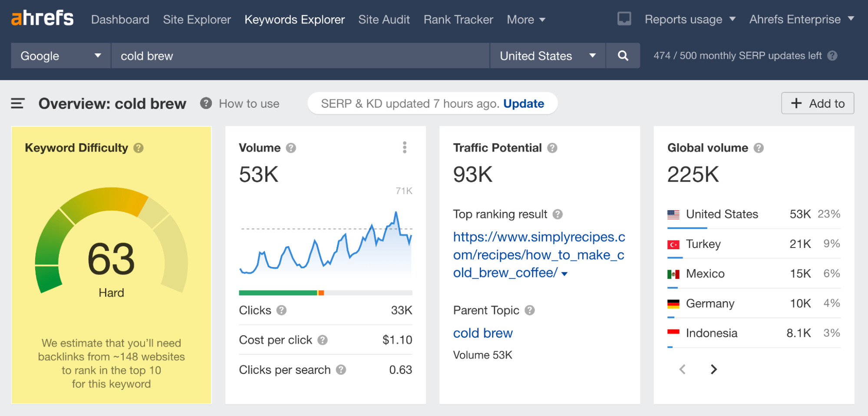868x416 pixels.
Task: Click the volume trend chart
Action: coord(325,243)
